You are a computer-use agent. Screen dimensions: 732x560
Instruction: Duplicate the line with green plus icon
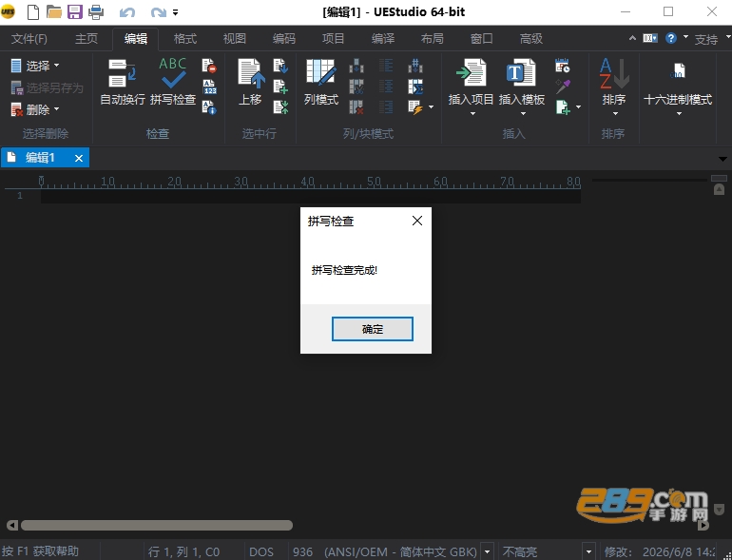pyautogui.click(x=280, y=87)
